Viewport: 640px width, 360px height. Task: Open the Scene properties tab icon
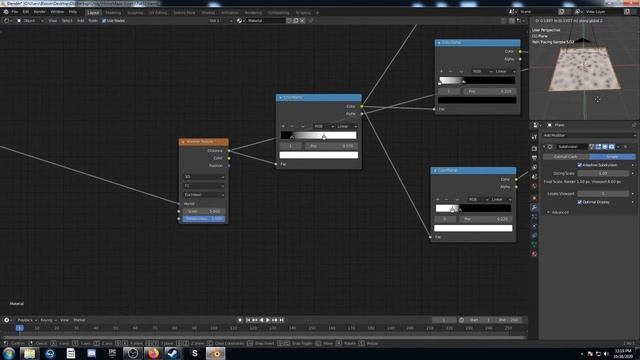tap(534, 177)
